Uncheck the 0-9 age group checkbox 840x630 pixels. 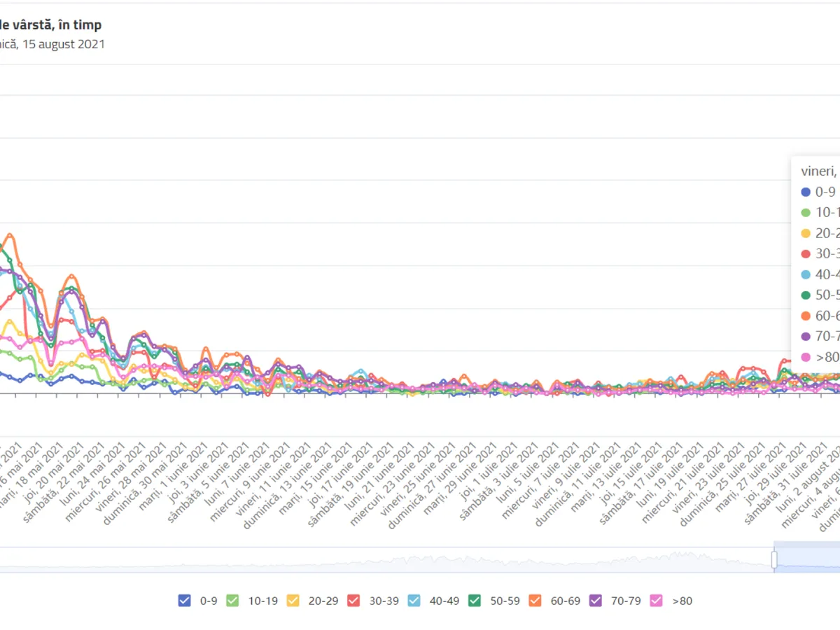click(185, 600)
